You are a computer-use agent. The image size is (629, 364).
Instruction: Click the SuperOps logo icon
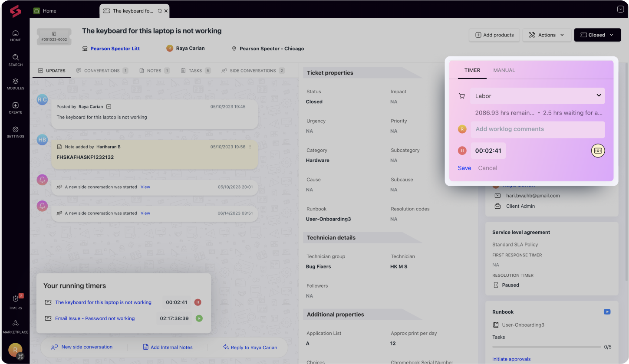point(15,11)
